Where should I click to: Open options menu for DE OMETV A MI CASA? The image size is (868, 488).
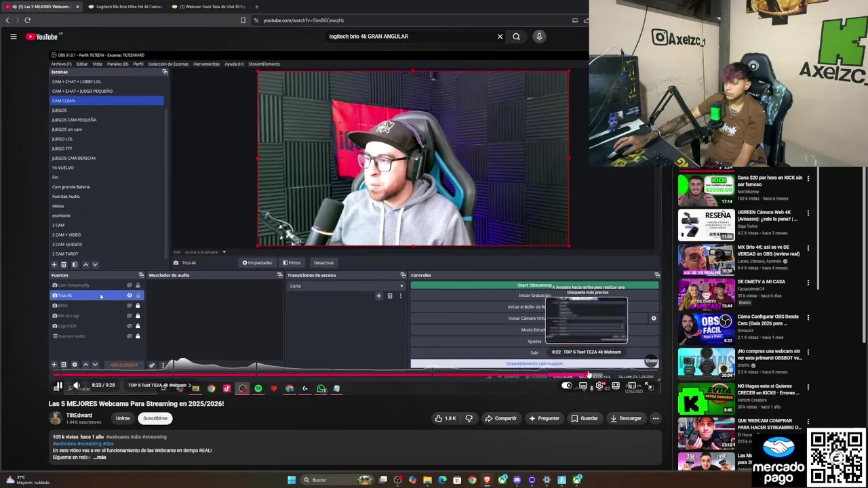[x=808, y=283]
